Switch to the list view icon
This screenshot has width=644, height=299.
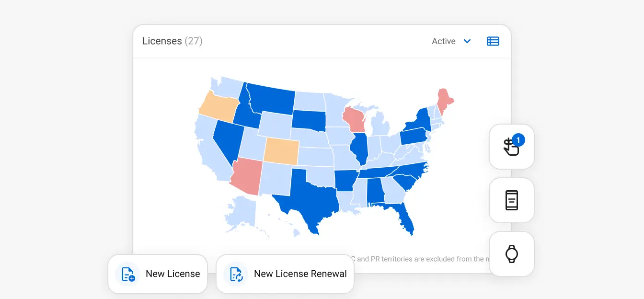pyautogui.click(x=493, y=41)
